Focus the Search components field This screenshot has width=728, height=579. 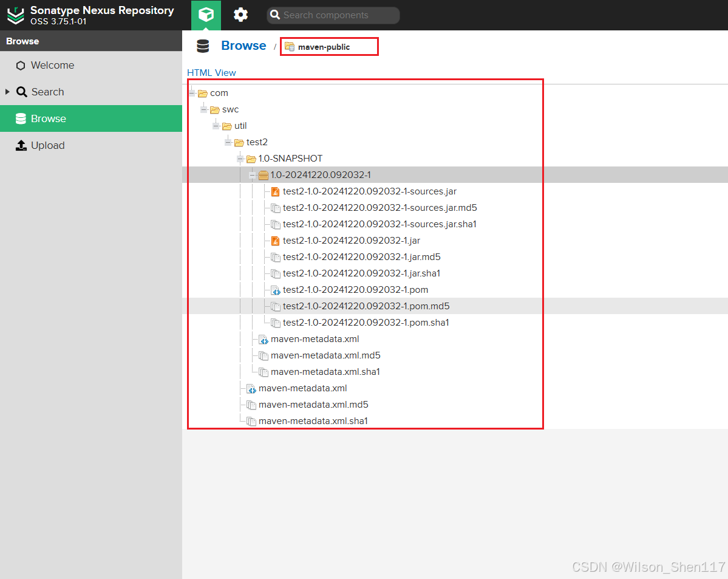click(x=333, y=15)
